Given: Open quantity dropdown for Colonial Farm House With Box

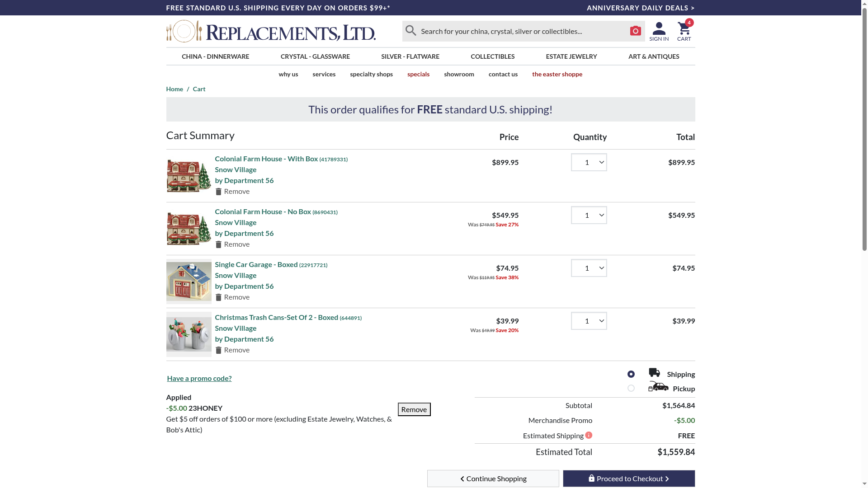Looking at the screenshot, I should click(589, 162).
